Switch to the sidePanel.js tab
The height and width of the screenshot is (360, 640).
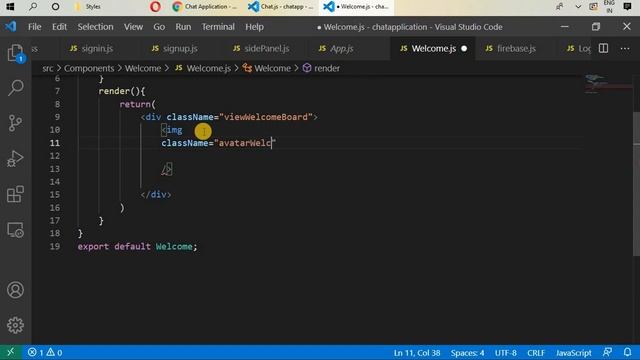(267, 48)
